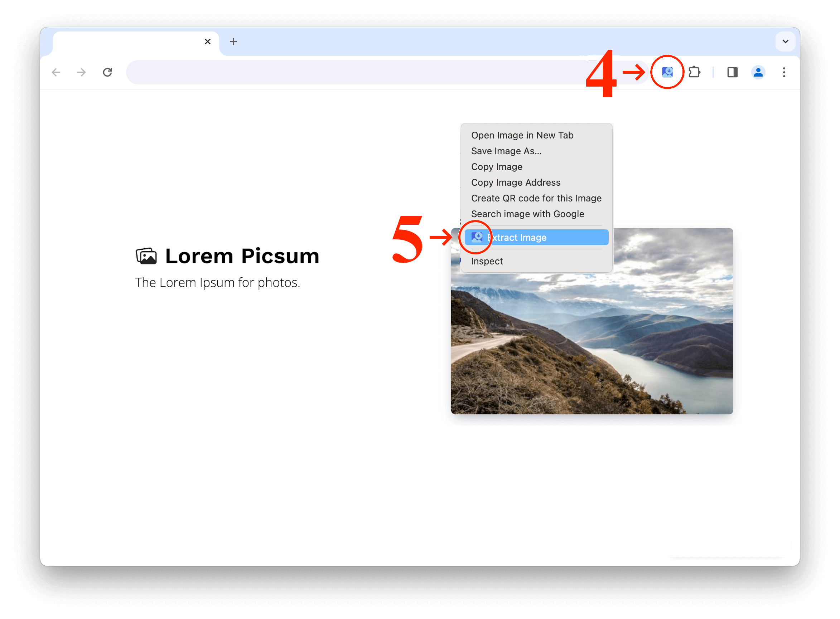The width and height of the screenshot is (840, 619).
Task: Click the Lorem Picsum heading
Action: click(x=243, y=256)
